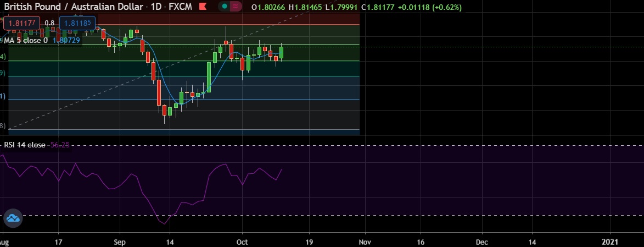Click the C1.81177 close price value
The width and height of the screenshot is (644, 247).
click(x=378, y=7)
